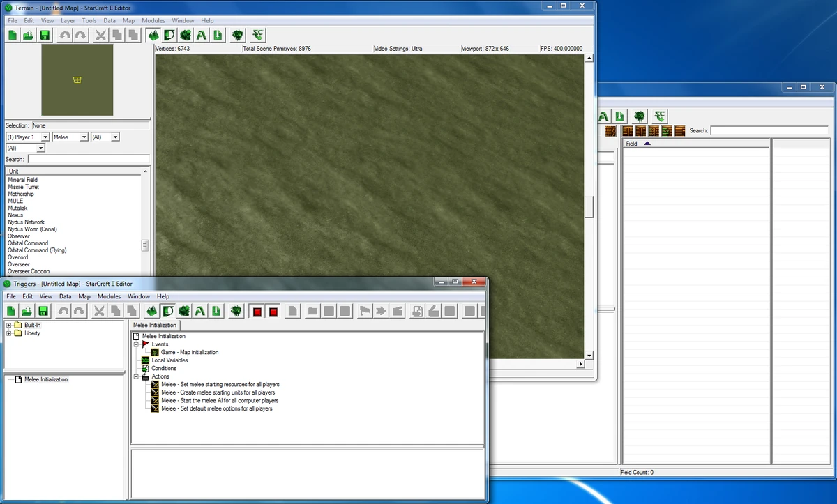Select the Cut scissors icon
Image resolution: width=837 pixels, height=504 pixels.
tap(100, 35)
